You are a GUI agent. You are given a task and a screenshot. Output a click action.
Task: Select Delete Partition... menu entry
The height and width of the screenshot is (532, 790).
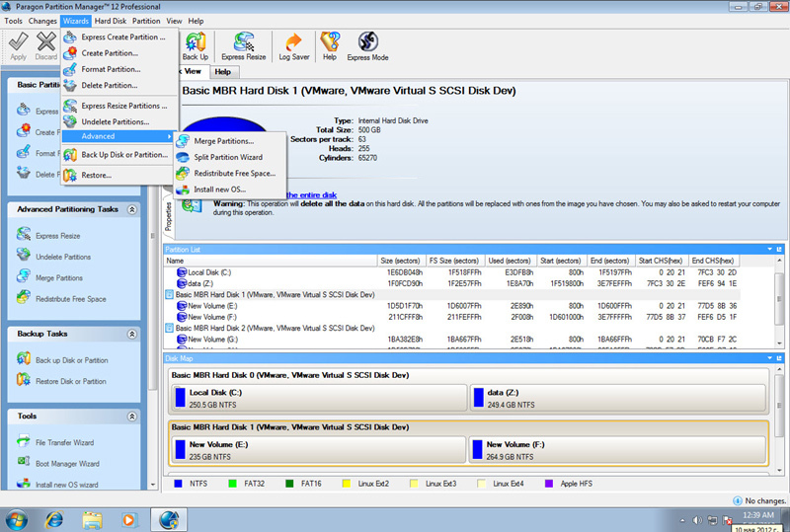[119, 85]
